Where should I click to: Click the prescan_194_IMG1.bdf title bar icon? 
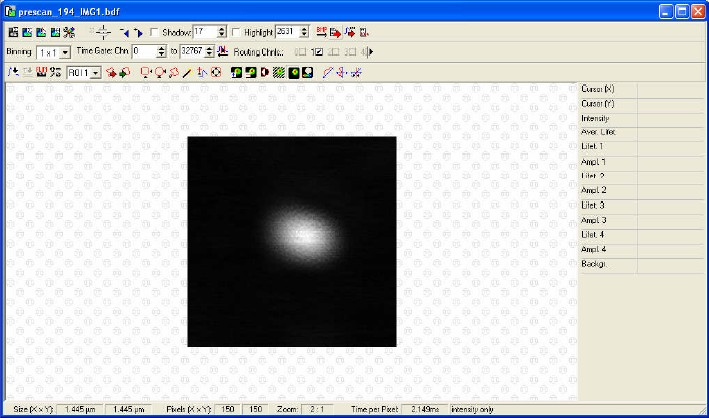[x=9, y=12]
